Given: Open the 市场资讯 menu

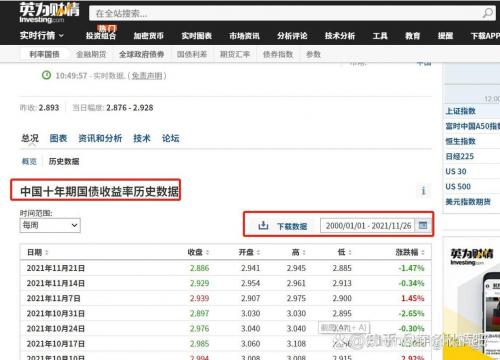Looking at the screenshot, I should [244, 36].
